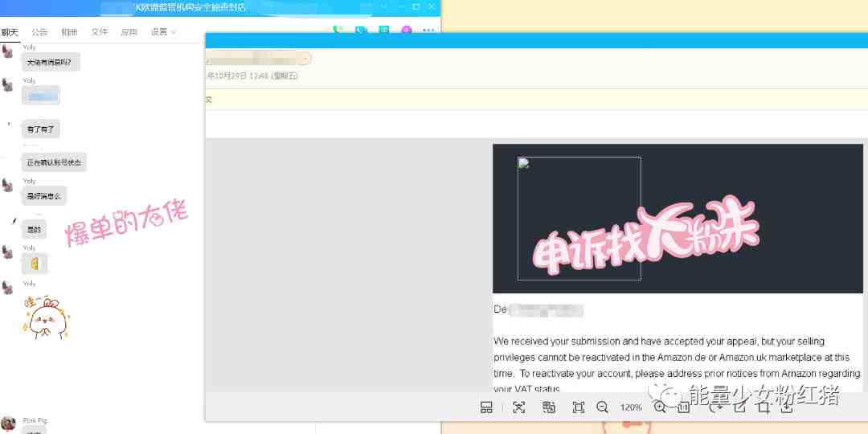This screenshot has height=434, width=868.
Task: Close the group chat window
Action: click(432, 6)
